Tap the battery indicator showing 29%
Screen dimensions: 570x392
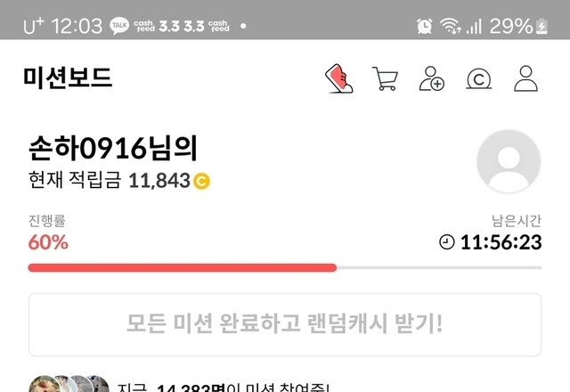(518, 26)
